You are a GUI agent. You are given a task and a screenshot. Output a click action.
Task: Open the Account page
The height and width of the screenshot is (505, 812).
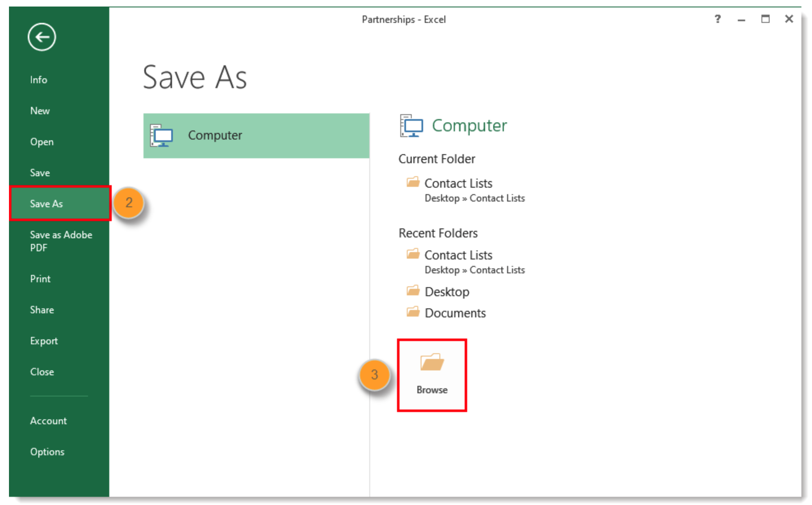tap(48, 421)
